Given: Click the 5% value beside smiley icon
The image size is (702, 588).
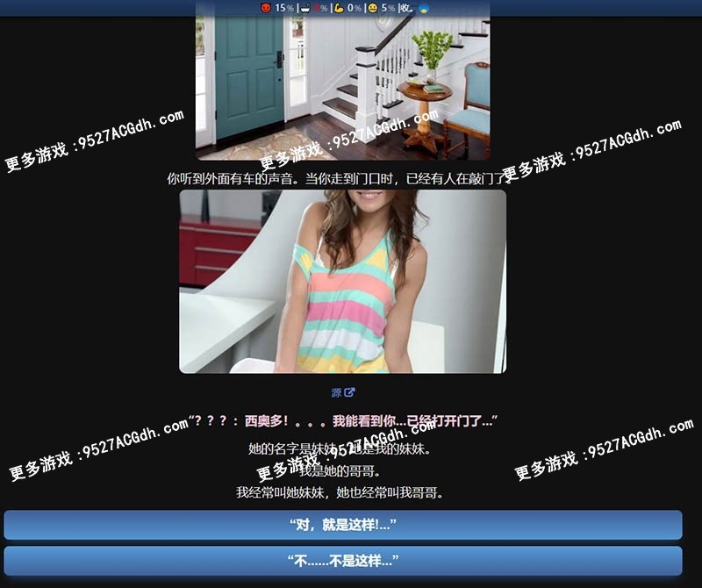Looking at the screenshot, I should 388,8.
